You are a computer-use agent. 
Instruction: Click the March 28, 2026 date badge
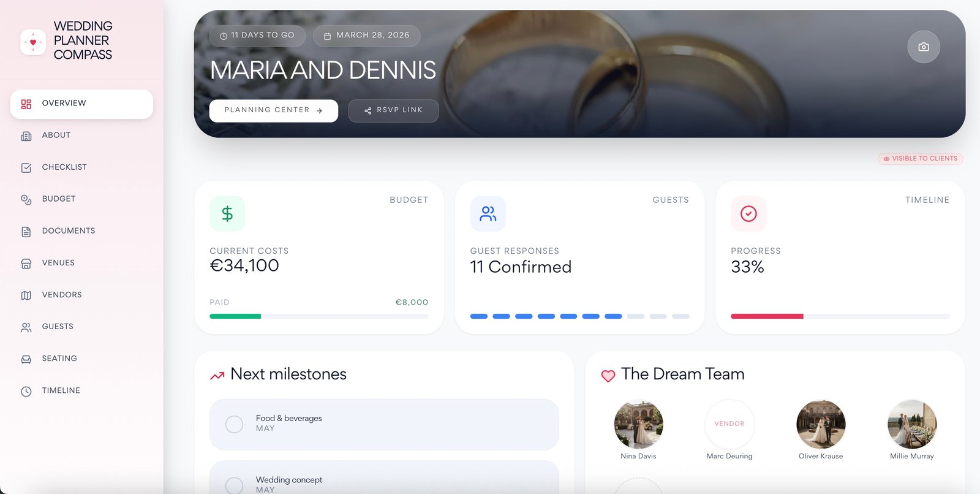coord(367,36)
